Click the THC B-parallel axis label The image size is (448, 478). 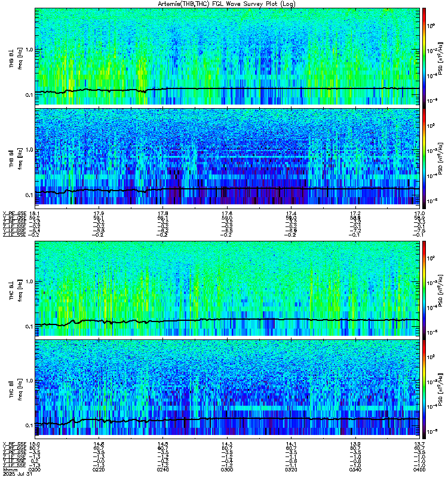click(11, 389)
